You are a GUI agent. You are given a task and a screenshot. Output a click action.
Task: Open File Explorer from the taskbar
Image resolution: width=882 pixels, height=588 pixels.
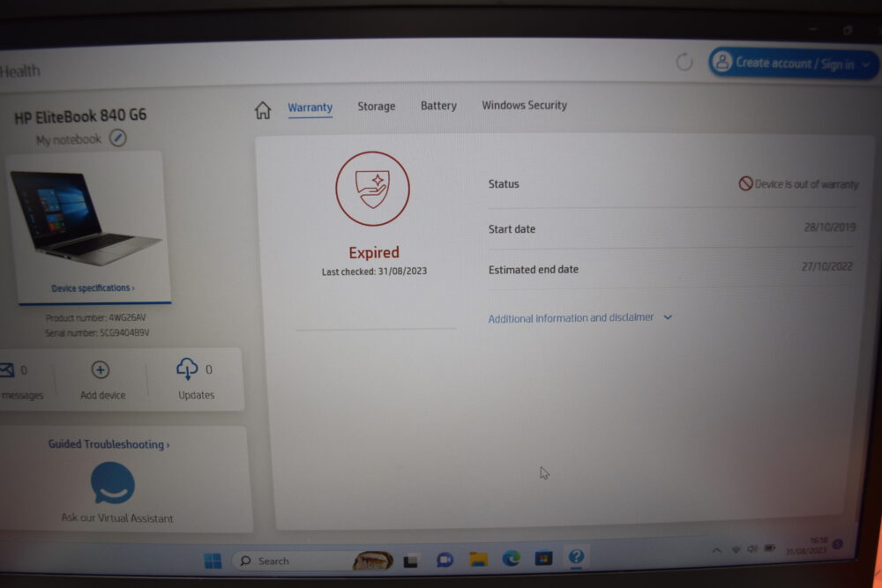pos(478,559)
